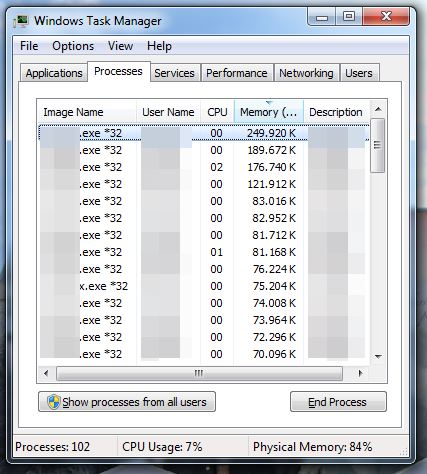Switch to the Services tab
The height and width of the screenshot is (474, 427).
(174, 73)
